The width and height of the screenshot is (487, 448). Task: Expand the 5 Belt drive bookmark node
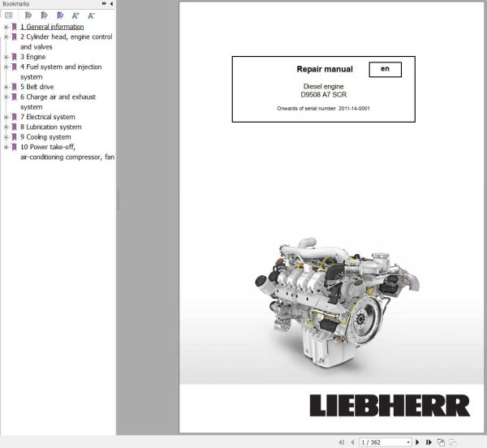click(x=6, y=87)
